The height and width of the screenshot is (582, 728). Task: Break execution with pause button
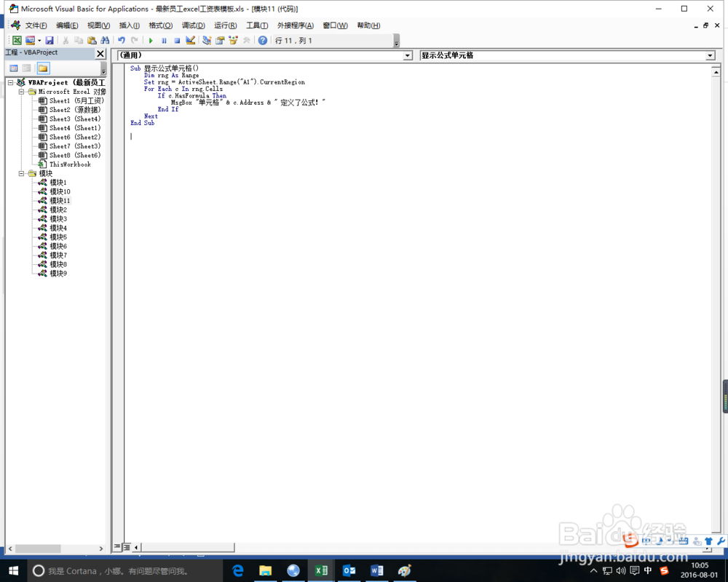click(164, 41)
